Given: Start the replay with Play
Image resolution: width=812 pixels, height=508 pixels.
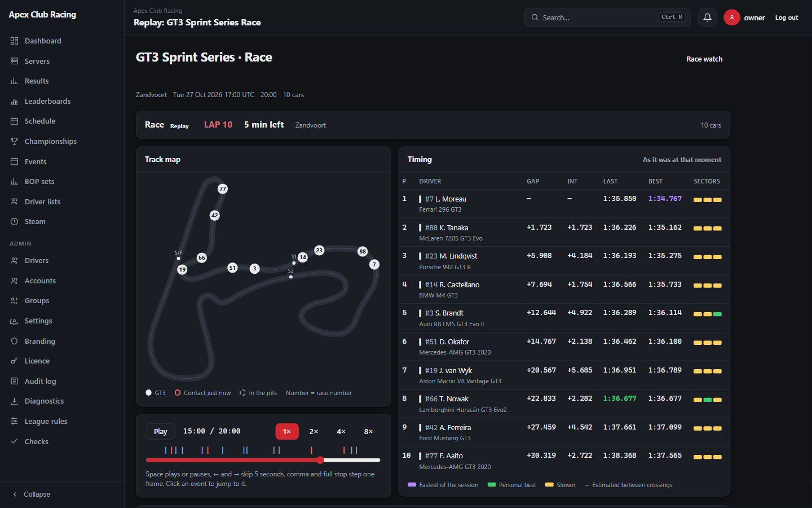Looking at the screenshot, I should click(160, 431).
